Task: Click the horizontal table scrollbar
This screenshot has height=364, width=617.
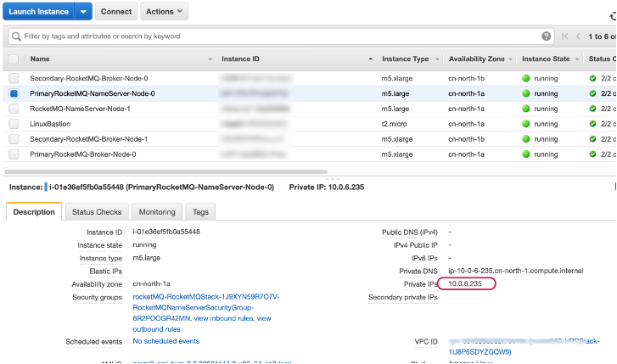Action: point(165,171)
